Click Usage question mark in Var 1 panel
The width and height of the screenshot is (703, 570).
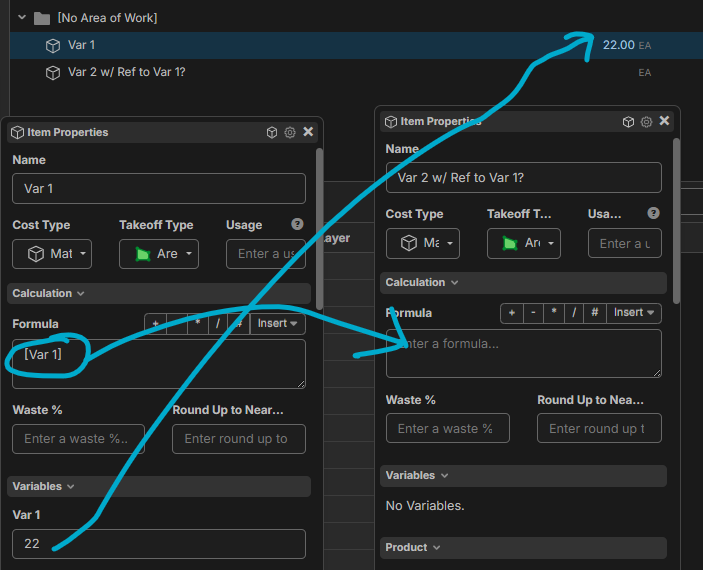tap(297, 224)
